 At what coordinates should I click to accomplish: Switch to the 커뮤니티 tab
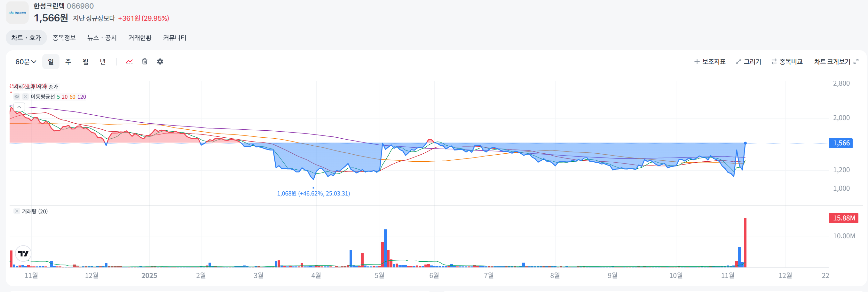click(175, 38)
